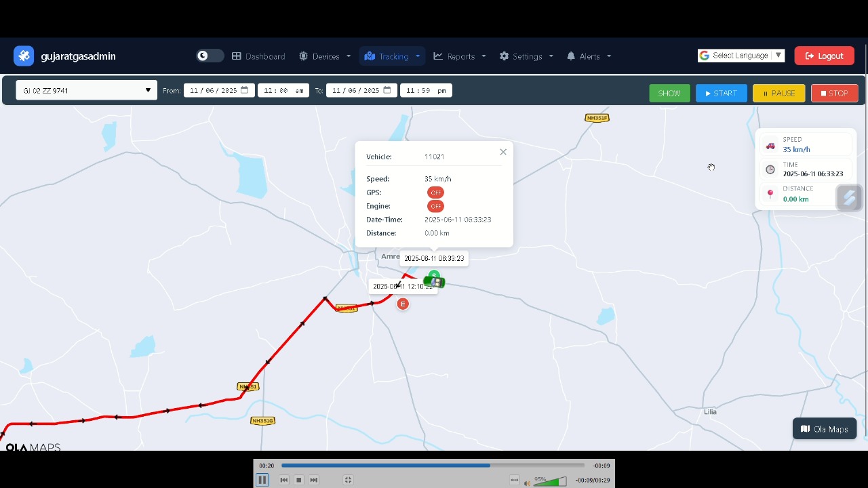Click the Alerts bell icon
The image size is (868, 488).
(570, 56)
